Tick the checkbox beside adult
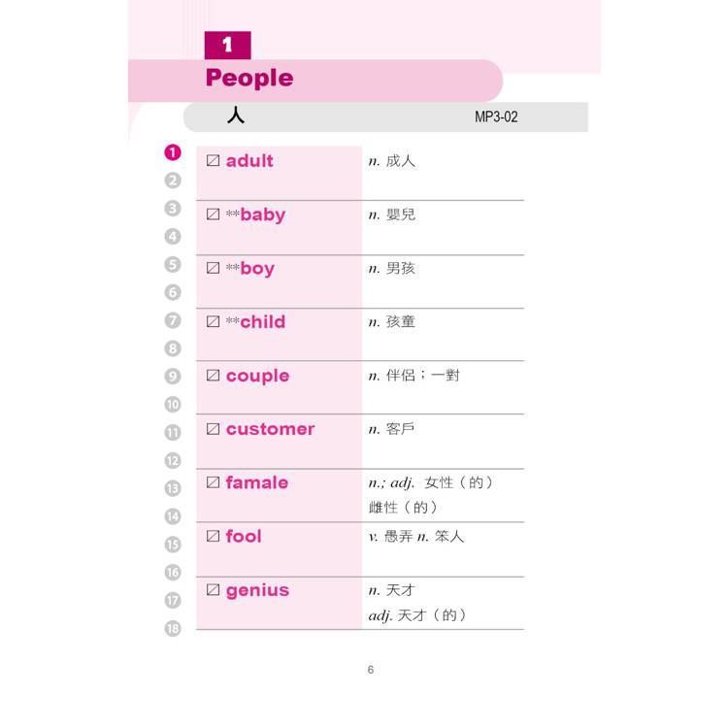This screenshot has height=728, width=728. pyautogui.click(x=214, y=161)
